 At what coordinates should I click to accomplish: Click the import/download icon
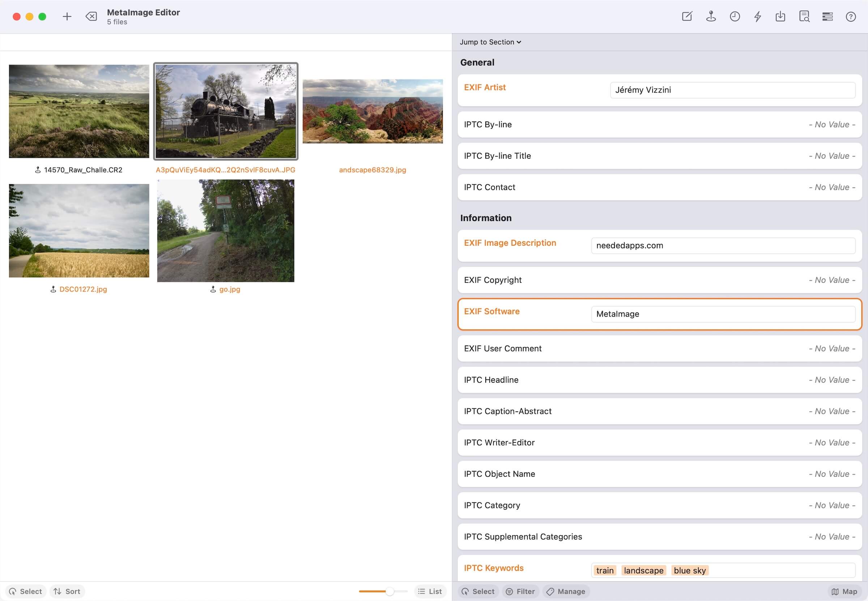coord(781,17)
